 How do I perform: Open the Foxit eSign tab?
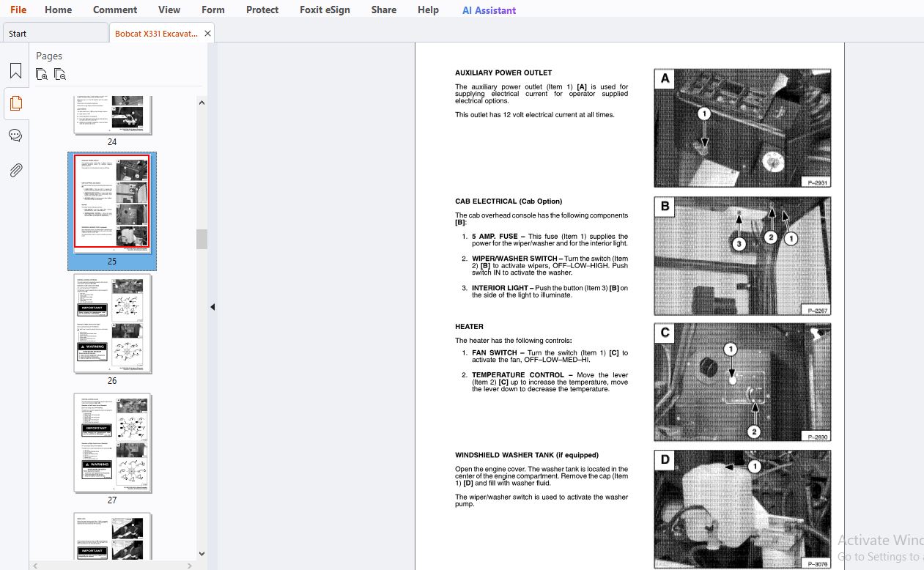tap(325, 10)
